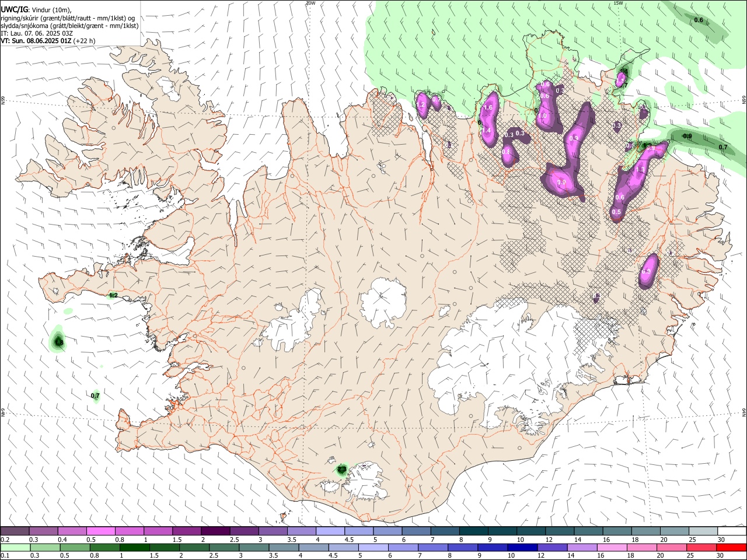Click the dark mauve 0.2 legend swatch
The height and width of the screenshot is (560, 747).
click(x=15, y=531)
